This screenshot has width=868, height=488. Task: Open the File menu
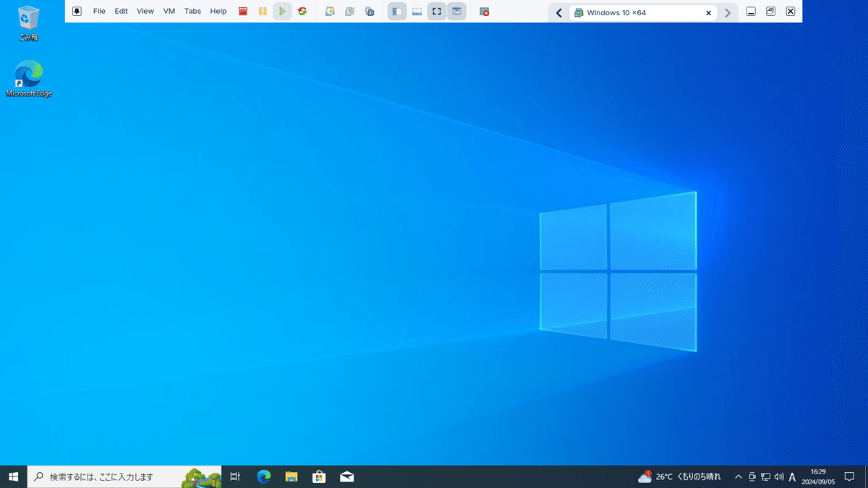[x=99, y=12]
